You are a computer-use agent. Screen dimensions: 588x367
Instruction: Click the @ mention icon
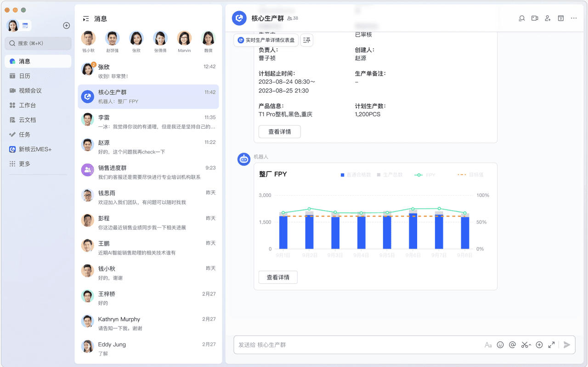click(512, 345)
